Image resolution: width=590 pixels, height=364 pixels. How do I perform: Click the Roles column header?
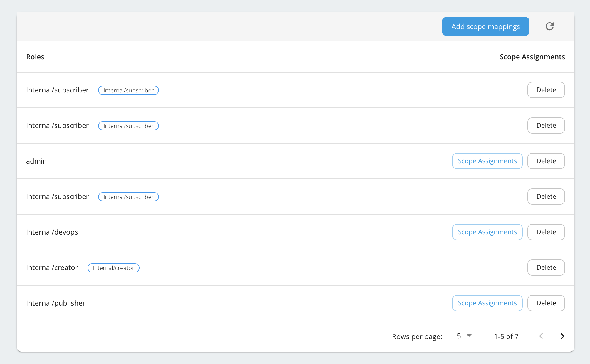pyautogui.click(x=35, y=57)
